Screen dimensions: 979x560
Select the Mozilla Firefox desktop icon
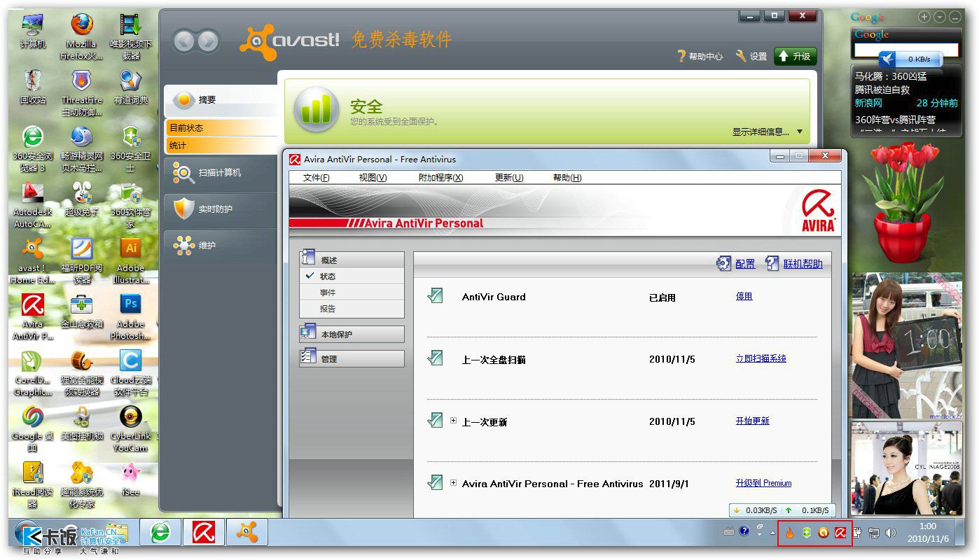82,36
